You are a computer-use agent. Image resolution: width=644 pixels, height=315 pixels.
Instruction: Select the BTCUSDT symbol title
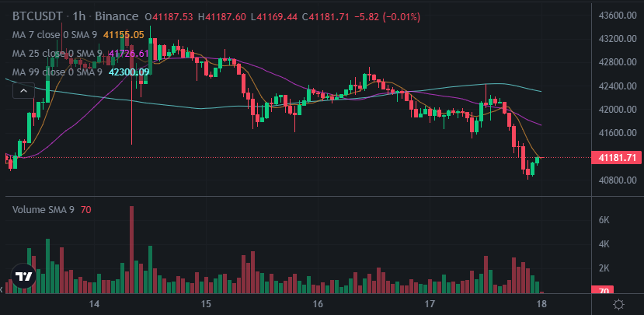click(37, 16)
